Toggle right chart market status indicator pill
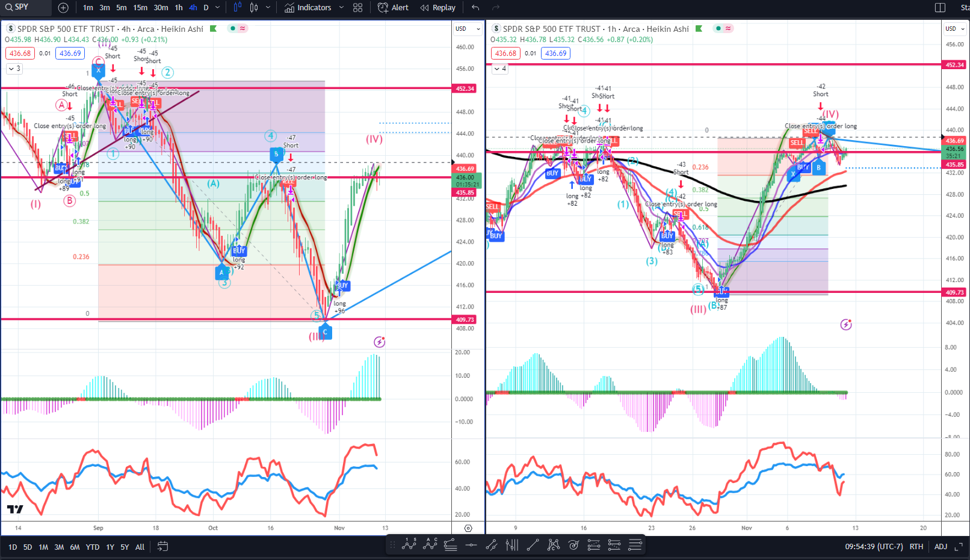The image size is (970, 560). tap(723, 28)
